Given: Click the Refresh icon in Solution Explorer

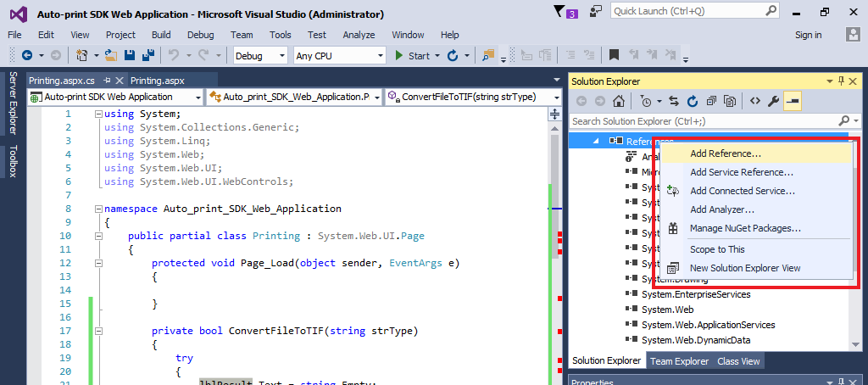Looking at the screenshot, I should pyautogui.click(x=693, y=102).
